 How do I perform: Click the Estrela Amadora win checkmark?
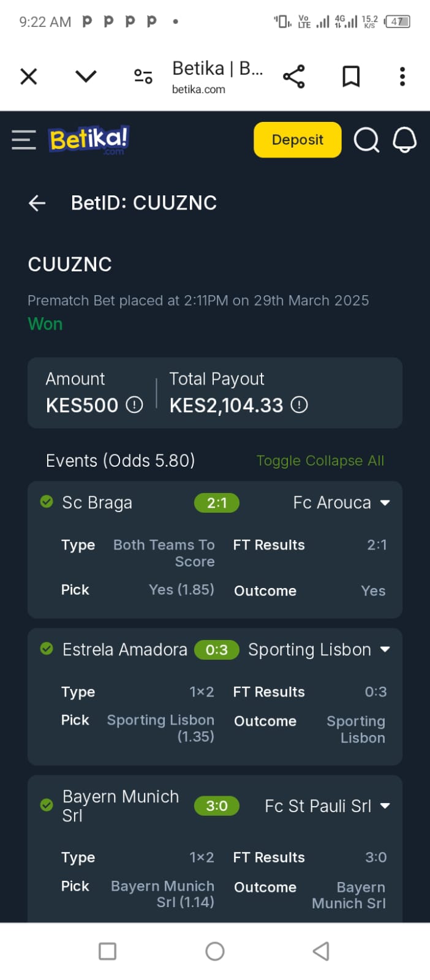click(x=47, y=649)
